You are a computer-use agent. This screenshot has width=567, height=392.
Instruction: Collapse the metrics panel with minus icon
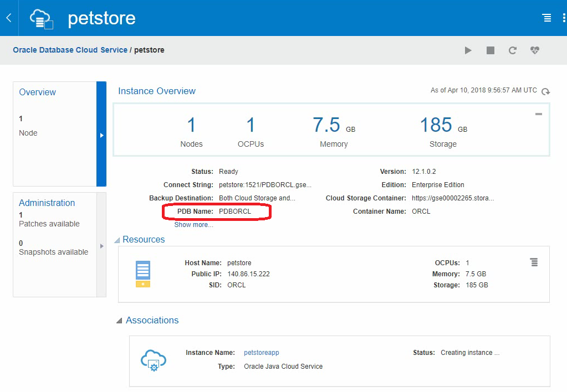538,114
